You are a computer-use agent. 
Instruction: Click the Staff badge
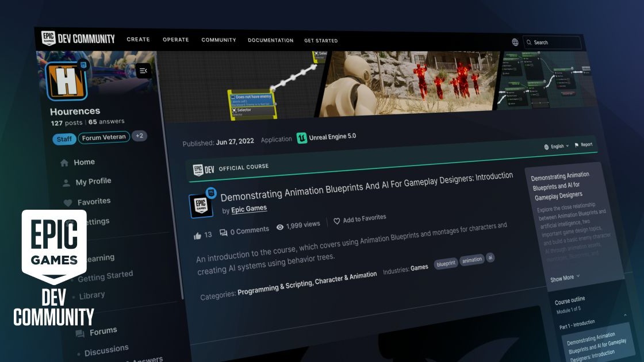tap(64, 139)
